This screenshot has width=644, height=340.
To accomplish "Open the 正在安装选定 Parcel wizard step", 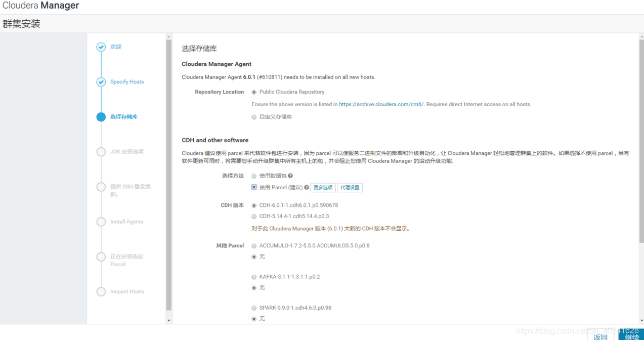I will pos(126,260).
